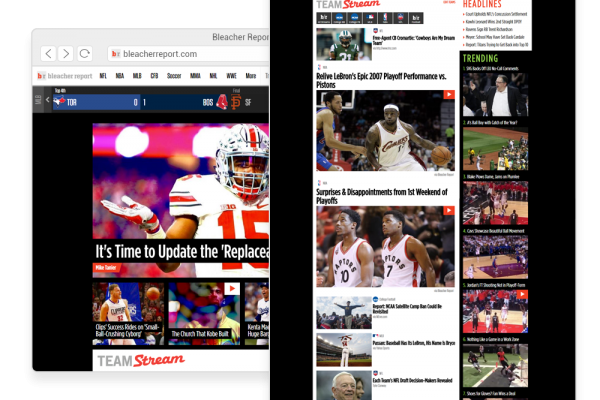Open trending #7 Shoes for Gloves link
Image resolution: width=600 pixels, height=400 pixels.
(491, 393)
